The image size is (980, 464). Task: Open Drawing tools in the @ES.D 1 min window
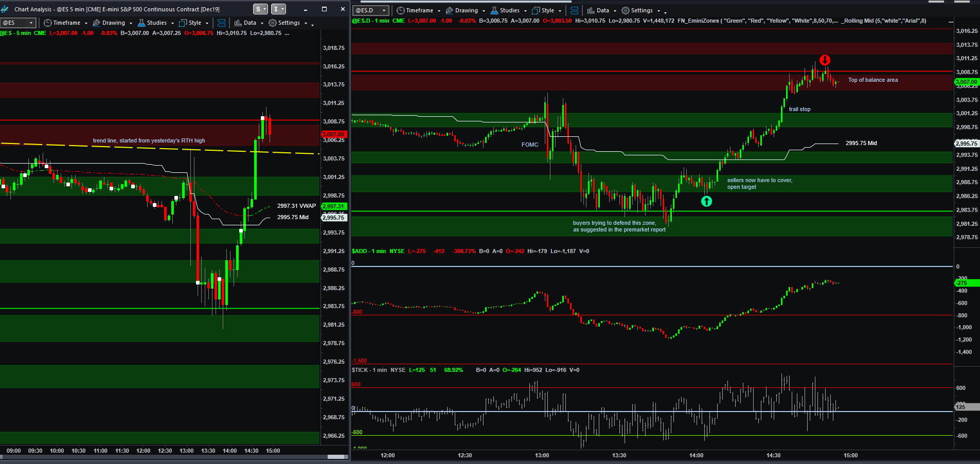(462, 10)
